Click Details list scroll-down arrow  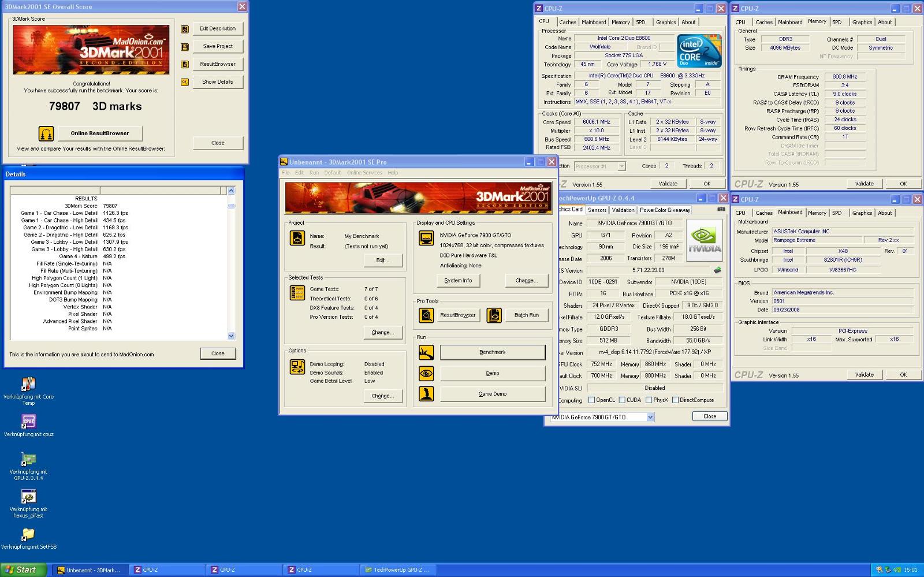[x=231, y=336]
